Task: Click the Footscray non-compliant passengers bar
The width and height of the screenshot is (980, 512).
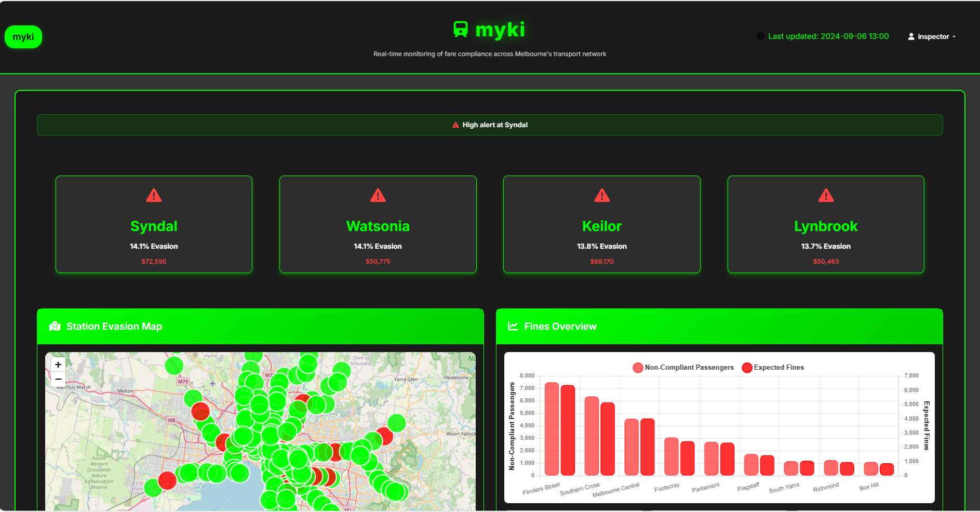Action: tap(672, 456)
